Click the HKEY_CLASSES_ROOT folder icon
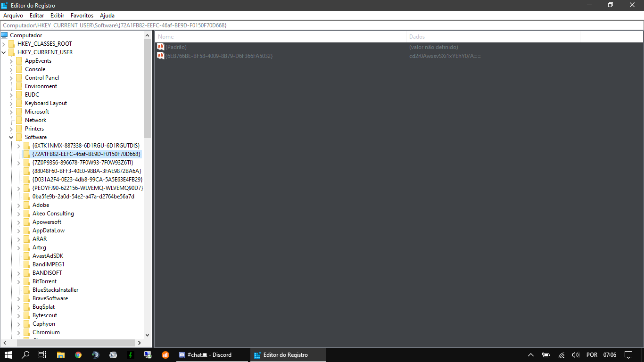Image resolution: width=644 pixels, height=362 pixels. pyautogui.click(x=12, y=44)
